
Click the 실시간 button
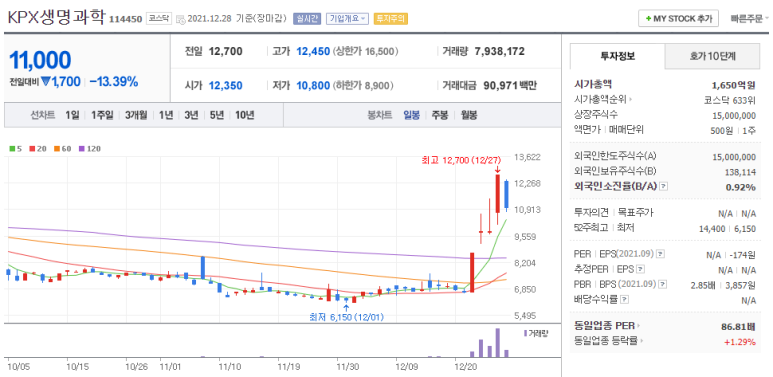pos(307,19)
